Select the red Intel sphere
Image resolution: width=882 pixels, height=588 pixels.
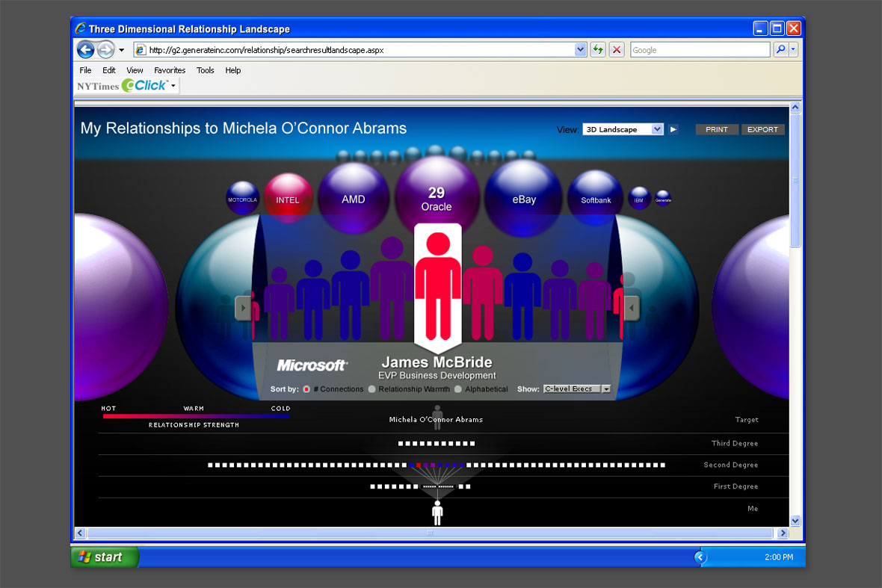[288, 196]
